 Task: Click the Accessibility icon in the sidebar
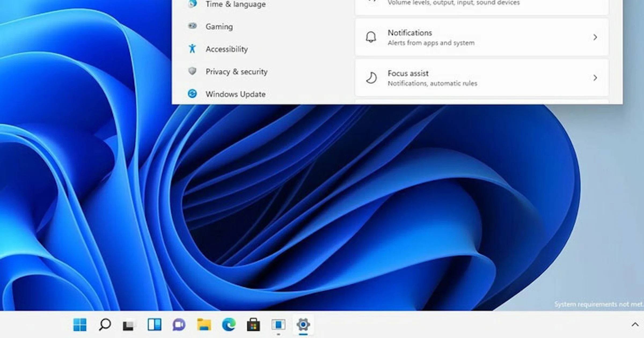[x=192, y=49]
